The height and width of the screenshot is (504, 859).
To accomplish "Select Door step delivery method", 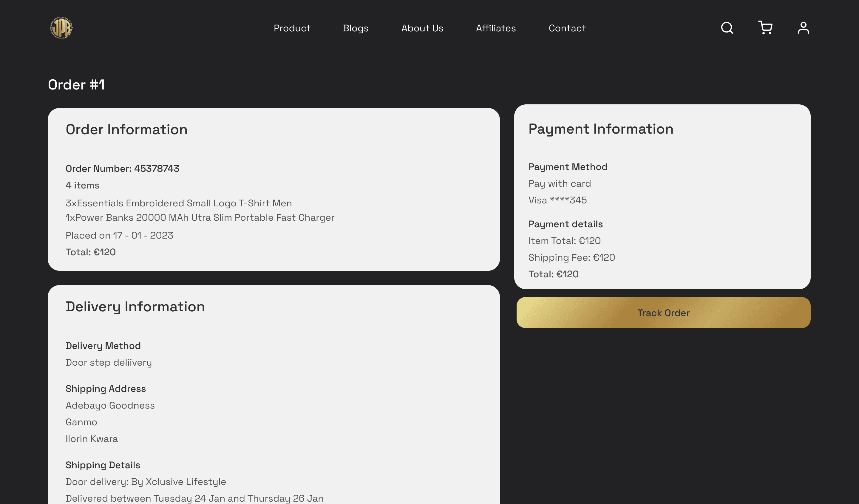I will (109, 363).
